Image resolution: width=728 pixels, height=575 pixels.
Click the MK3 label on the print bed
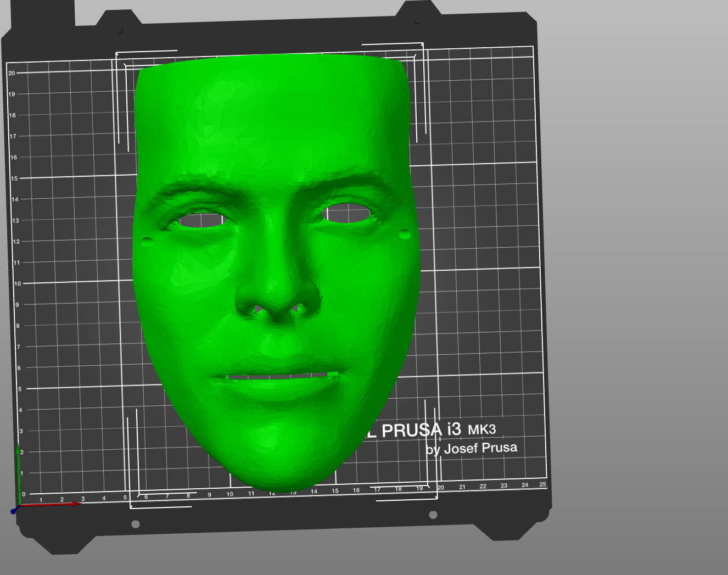point(481,429)
